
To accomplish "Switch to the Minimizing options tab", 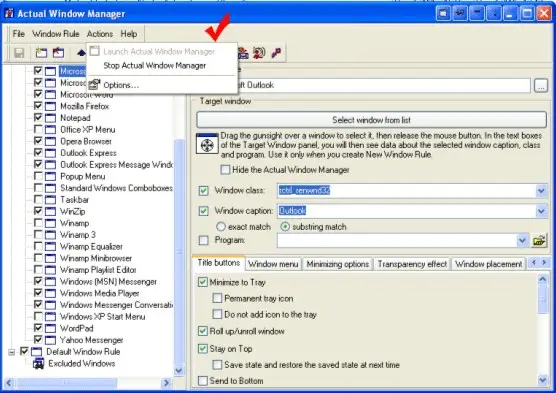I will pyautogui.click(x=338, y=264).
